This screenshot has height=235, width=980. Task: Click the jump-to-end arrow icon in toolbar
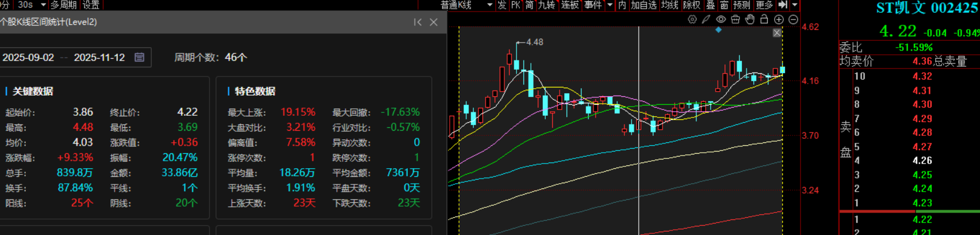click(783, 5)
